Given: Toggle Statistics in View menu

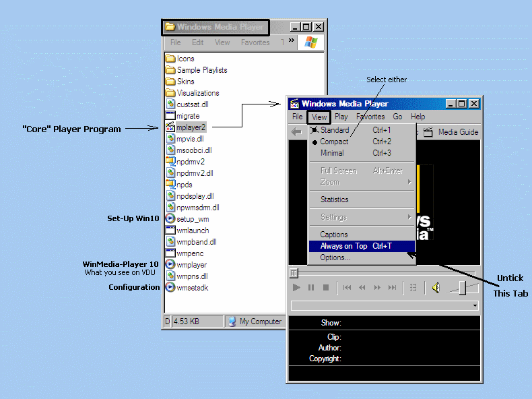Looking at the screenshot, I should (x=362, y=199).
